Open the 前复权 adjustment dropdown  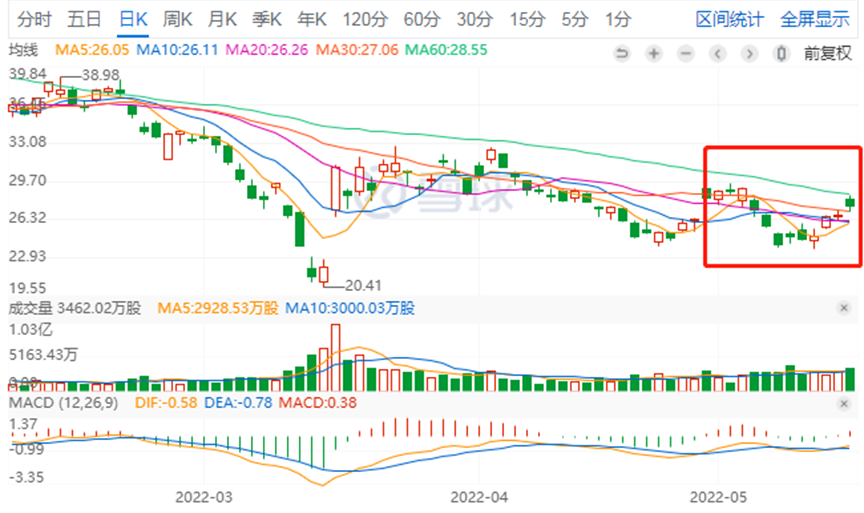coord(827,53)
